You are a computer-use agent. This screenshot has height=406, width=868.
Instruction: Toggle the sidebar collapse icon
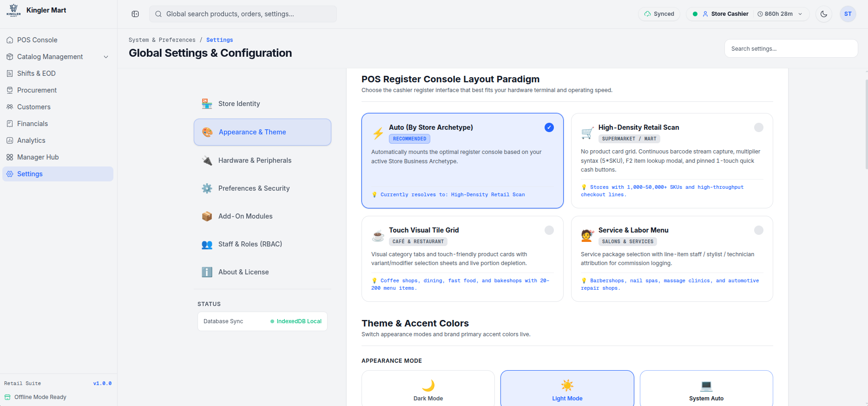(x=135, y=14)
